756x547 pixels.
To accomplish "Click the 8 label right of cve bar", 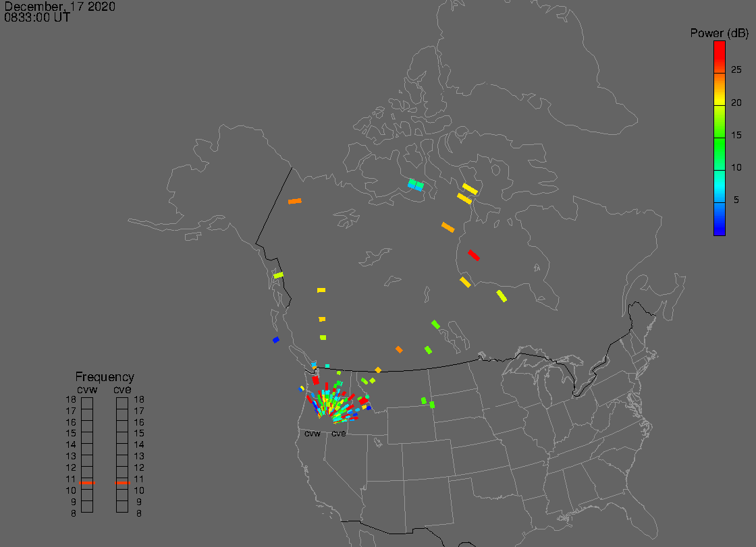I will point(139,514).
